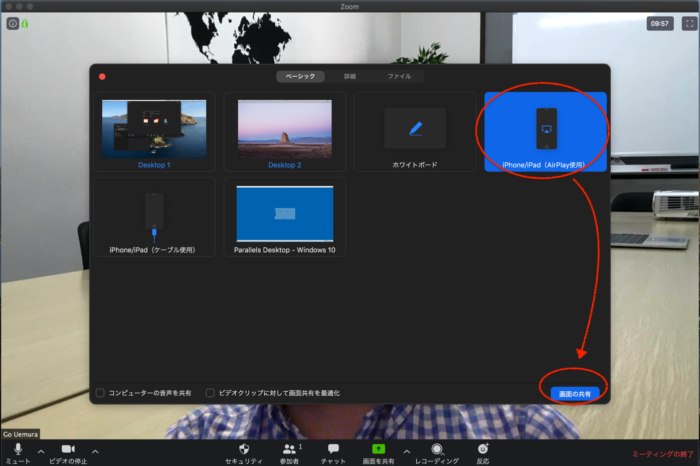This screenshot has height=466, width=700.
Task: Click the green encryption lock icon
Action: tap(25, 24)
